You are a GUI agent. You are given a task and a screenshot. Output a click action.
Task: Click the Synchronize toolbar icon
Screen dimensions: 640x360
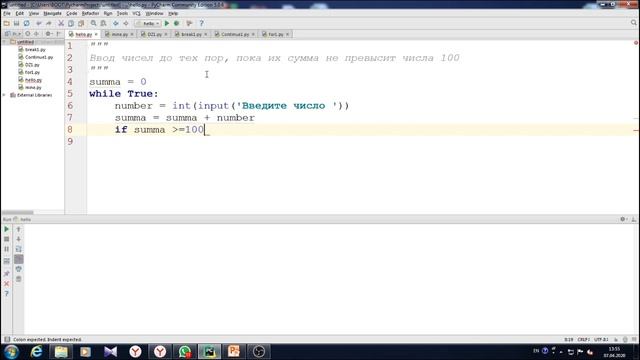click(27, 24)
